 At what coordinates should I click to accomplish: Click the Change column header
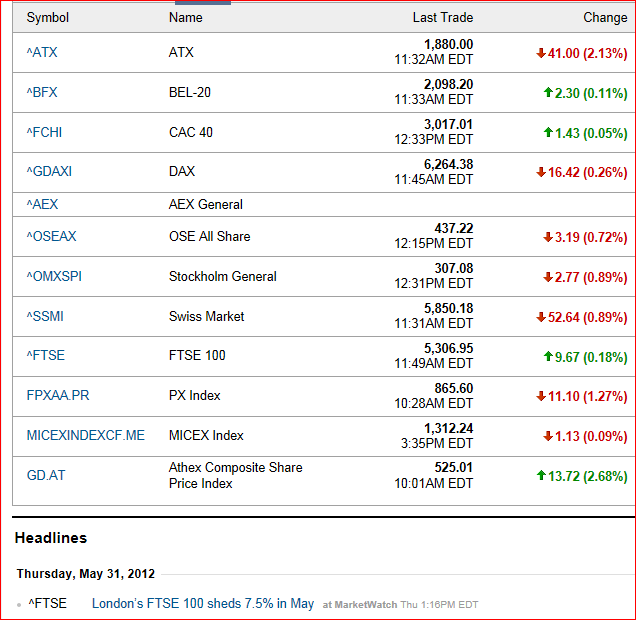(605, 17)
